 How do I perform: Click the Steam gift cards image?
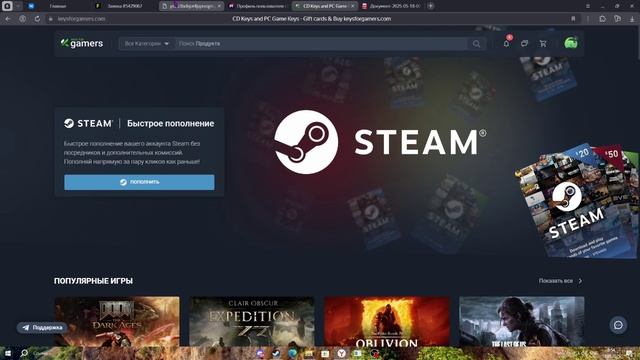[x=576, y=201]
